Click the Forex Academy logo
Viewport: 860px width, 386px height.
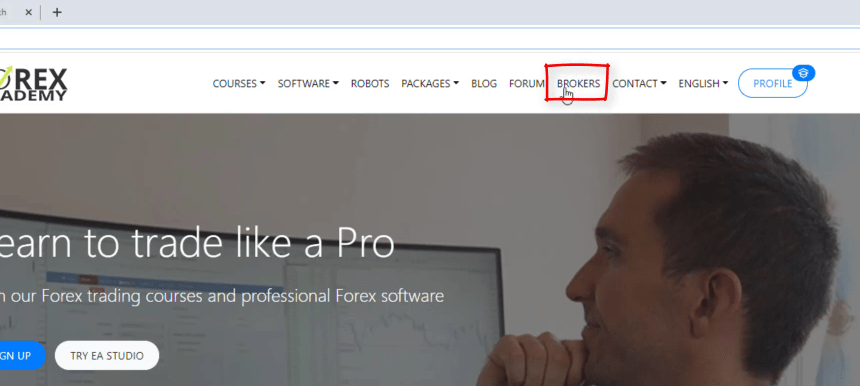click(x=33, y=84)
